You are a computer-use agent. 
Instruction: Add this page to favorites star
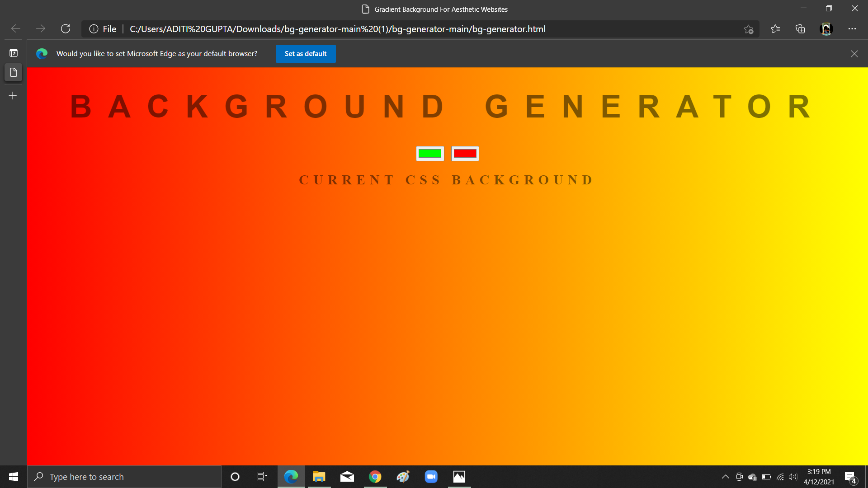pos(748,28)
